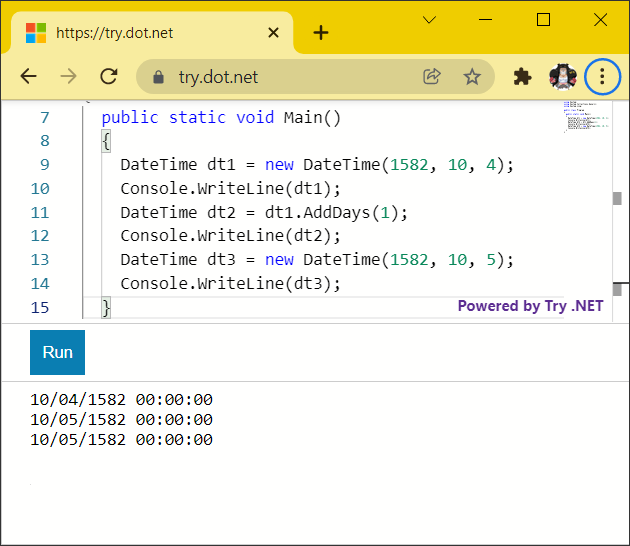This screenshot has width=630, height=546.
Task: Click the try.dot.net address bar
Action: pos(315,76)
